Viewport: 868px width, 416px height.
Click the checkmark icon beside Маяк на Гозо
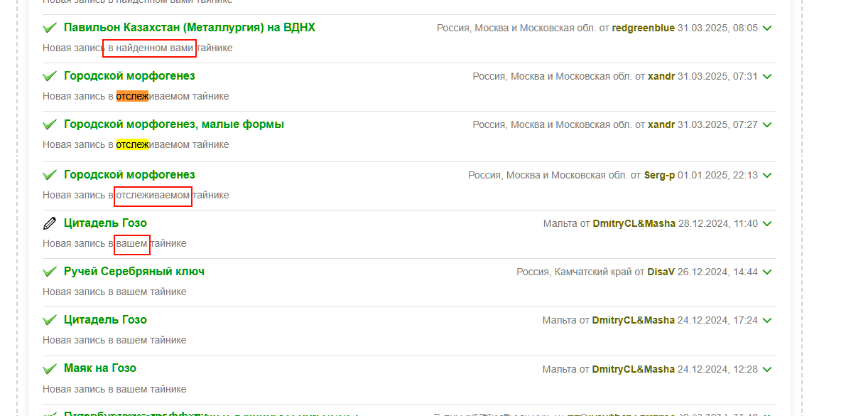pyautogui.click(x=49, y=368)
